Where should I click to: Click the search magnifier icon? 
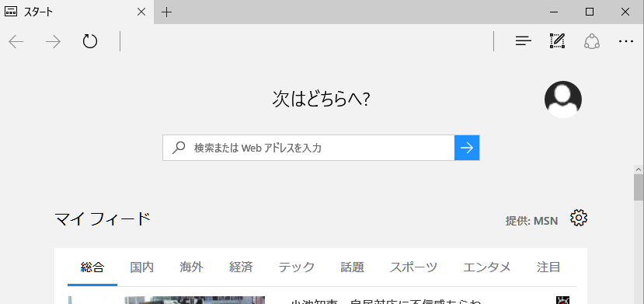(178, 148)
